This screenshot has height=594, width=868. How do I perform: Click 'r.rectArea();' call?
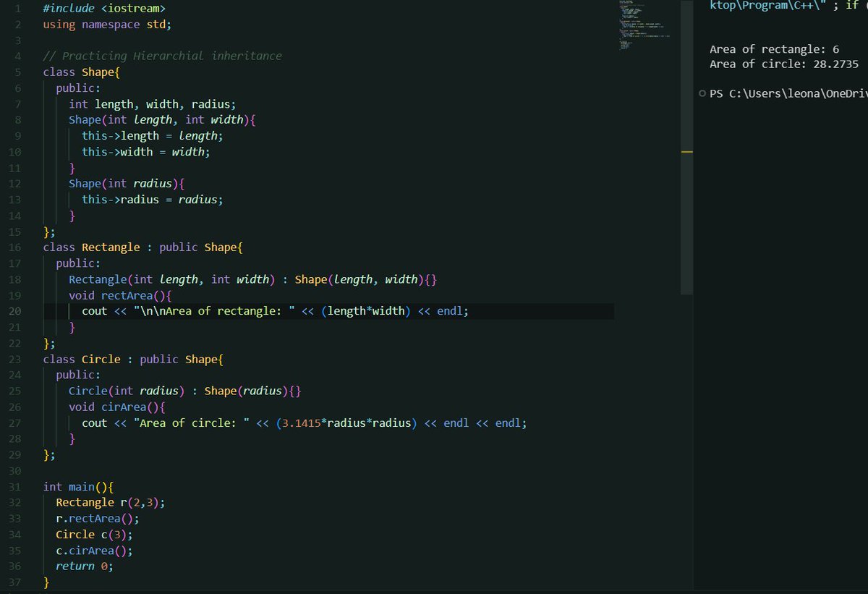(98, 518)
